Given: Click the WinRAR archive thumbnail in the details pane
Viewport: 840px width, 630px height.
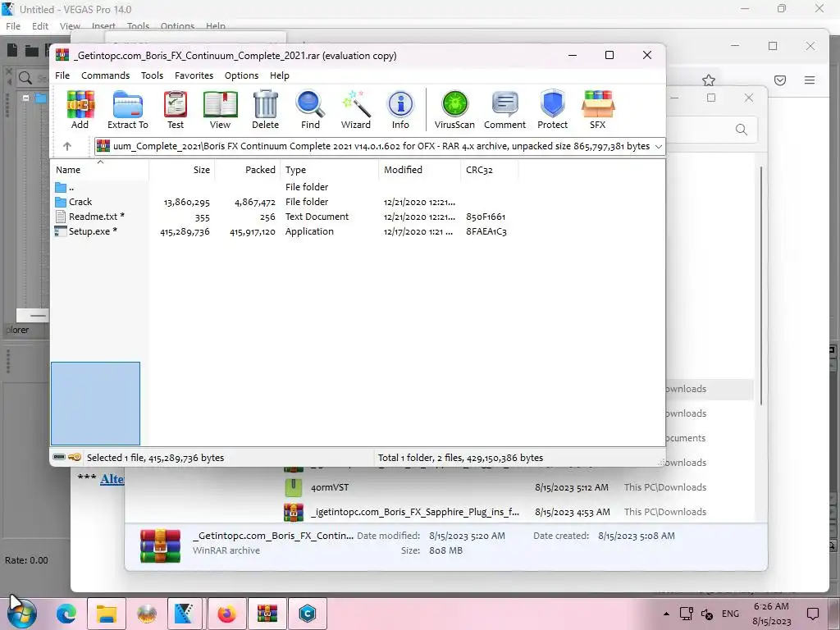Looking at the screenshot, I should pyautogui.click(x=160, y=546).
